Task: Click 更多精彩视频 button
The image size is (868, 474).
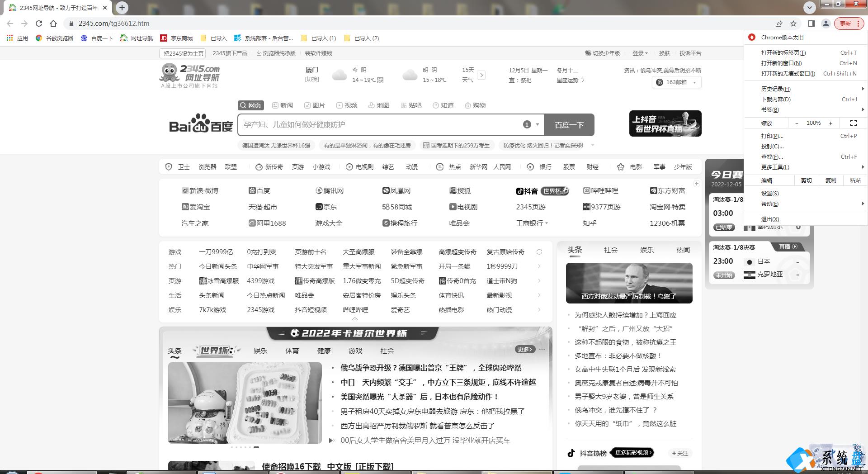Action: 632,453
